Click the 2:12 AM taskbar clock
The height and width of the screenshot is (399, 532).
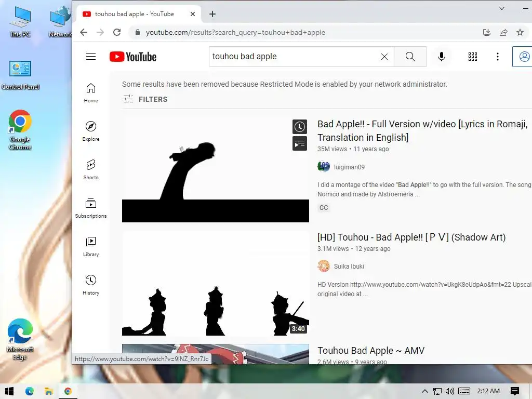[x=488, y=391]
